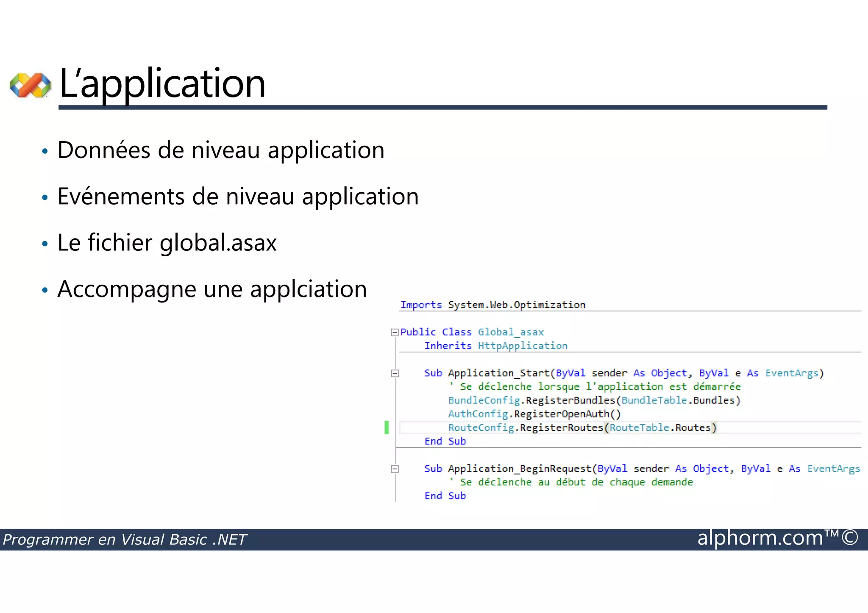Click 'Inherits HttpApplication' code line

(x=496, y=346)
